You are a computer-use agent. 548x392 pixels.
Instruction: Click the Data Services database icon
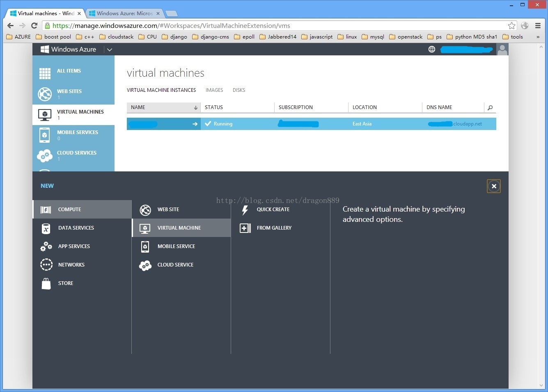click(46, 228)
